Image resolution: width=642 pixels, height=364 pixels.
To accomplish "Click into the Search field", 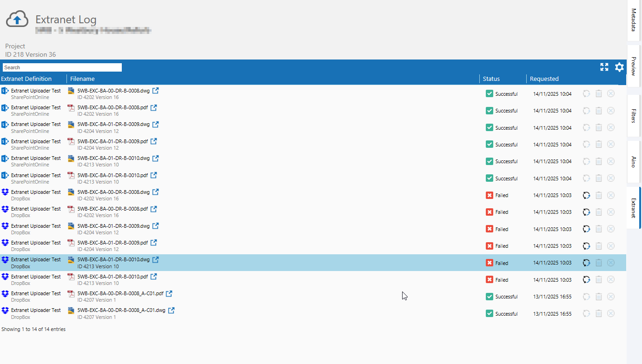I will click(62, 67).
